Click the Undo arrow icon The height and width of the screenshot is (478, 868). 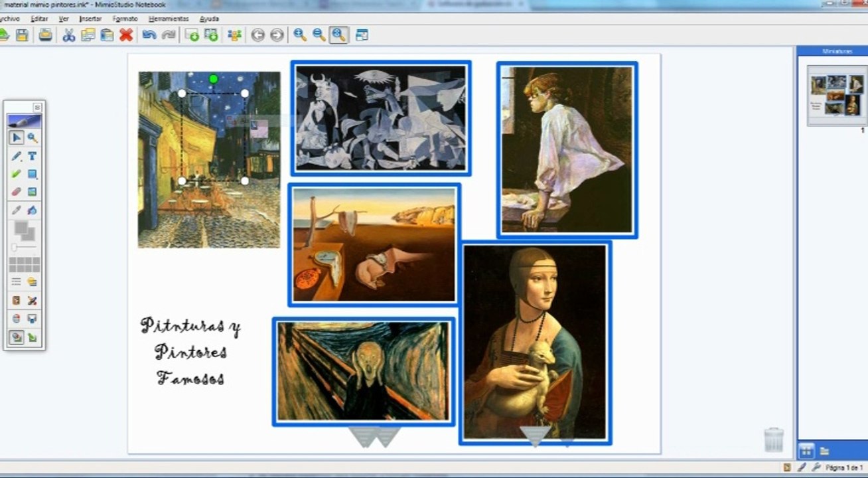pos(149,35)
